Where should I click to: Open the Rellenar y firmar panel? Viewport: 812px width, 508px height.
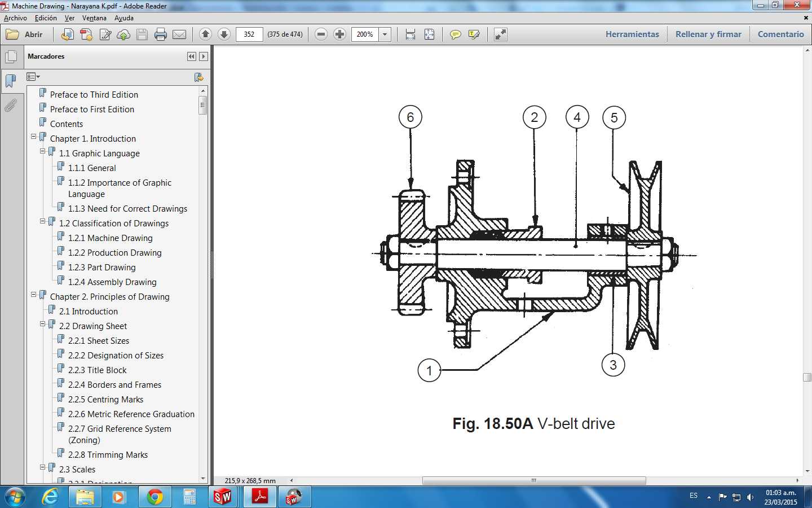pyautogui.click(x=708, y=34)
